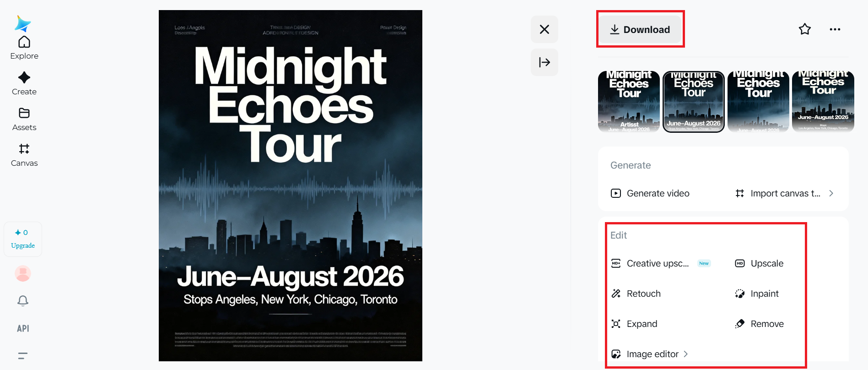
Task: Open the Assets library
Action: pyautogui.click(x=24, y=118)
